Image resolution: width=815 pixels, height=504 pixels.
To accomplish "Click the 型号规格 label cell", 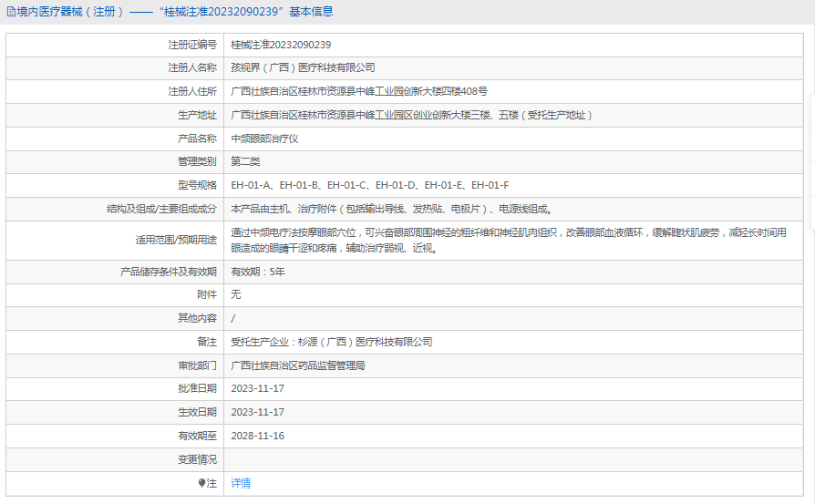I will (x=115, y=185).
